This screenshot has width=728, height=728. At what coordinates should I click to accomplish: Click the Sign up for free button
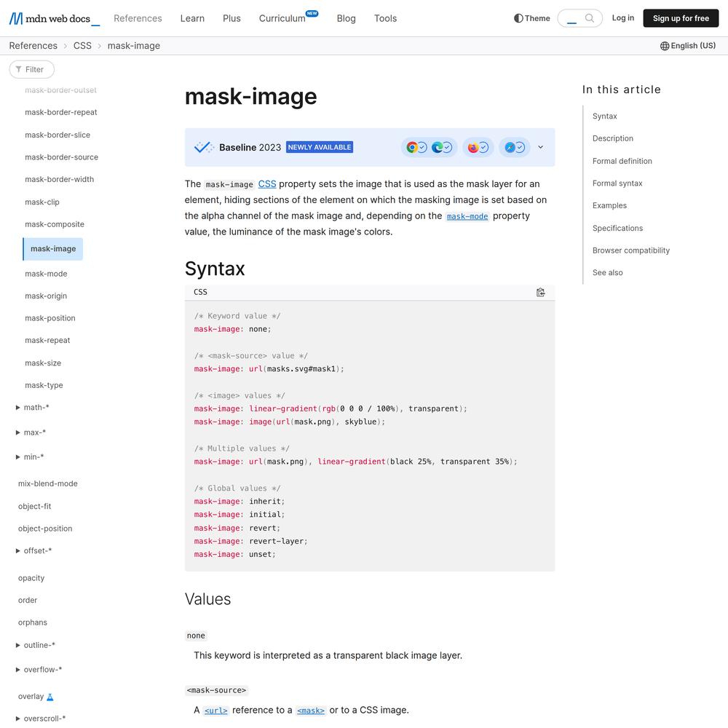(x=681, y=18)
